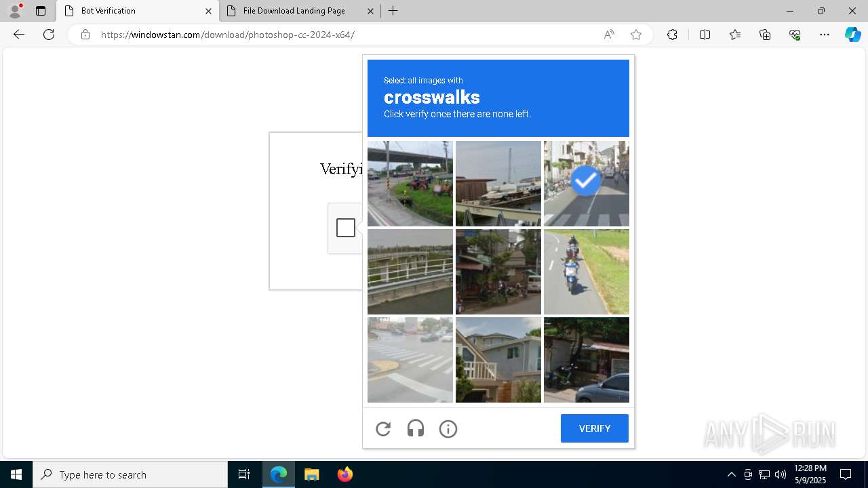Image resolution: width=868 pixels, height=488 pixels.
Task: Close the Bot Verification tab
Action: point(208,11)
